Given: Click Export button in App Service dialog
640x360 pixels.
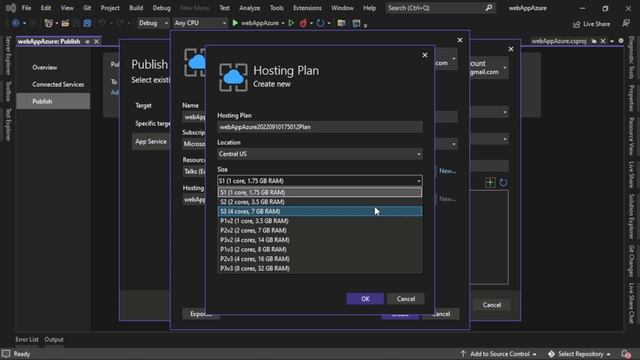Looking at the screenshot, I should (201, 314).
